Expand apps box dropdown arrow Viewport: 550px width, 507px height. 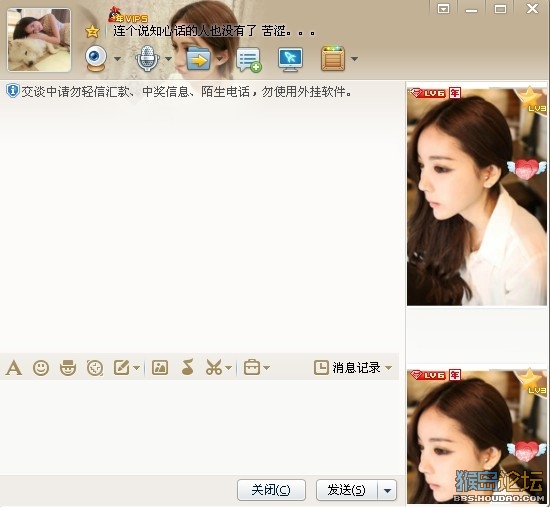(355, 59)
